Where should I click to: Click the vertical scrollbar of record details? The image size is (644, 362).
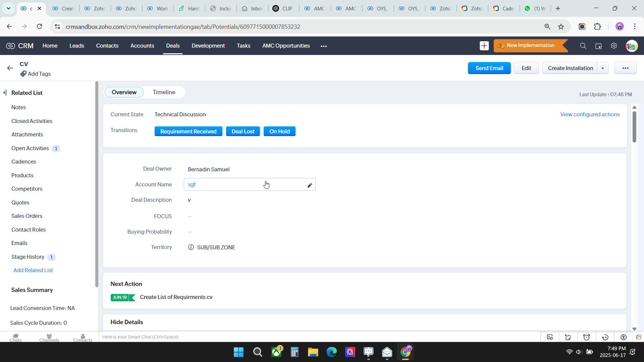click(x=634, y=127)
